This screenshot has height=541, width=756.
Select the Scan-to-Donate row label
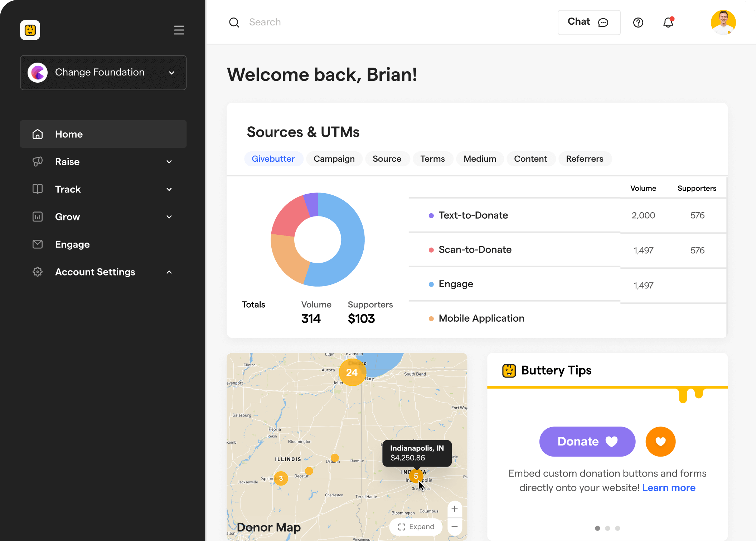coord(475,250)
